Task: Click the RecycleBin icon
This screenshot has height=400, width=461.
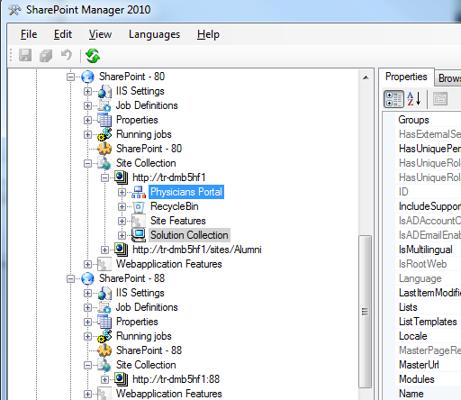Action: (x=139, y=207)
